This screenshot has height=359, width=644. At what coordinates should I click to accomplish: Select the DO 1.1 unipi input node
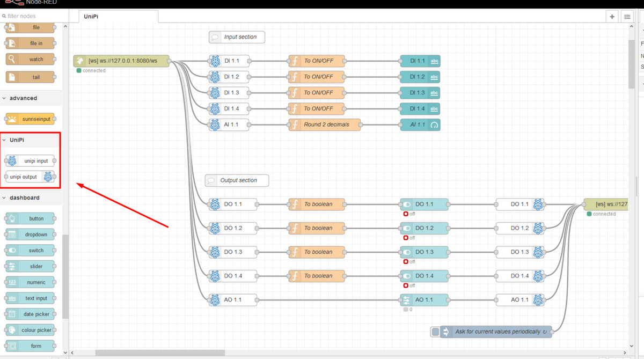[233, 204]
